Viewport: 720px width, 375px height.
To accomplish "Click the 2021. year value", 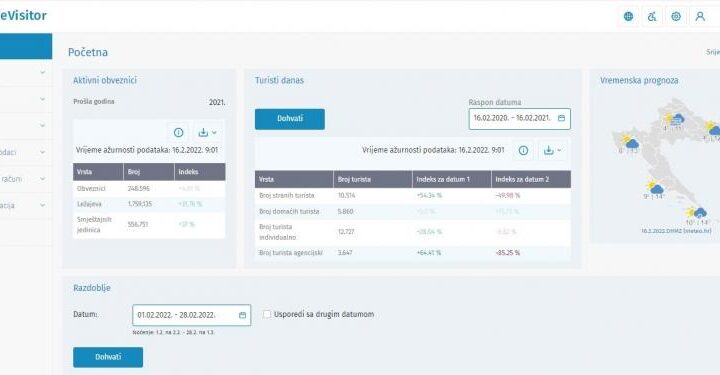I will pos(217,102).
